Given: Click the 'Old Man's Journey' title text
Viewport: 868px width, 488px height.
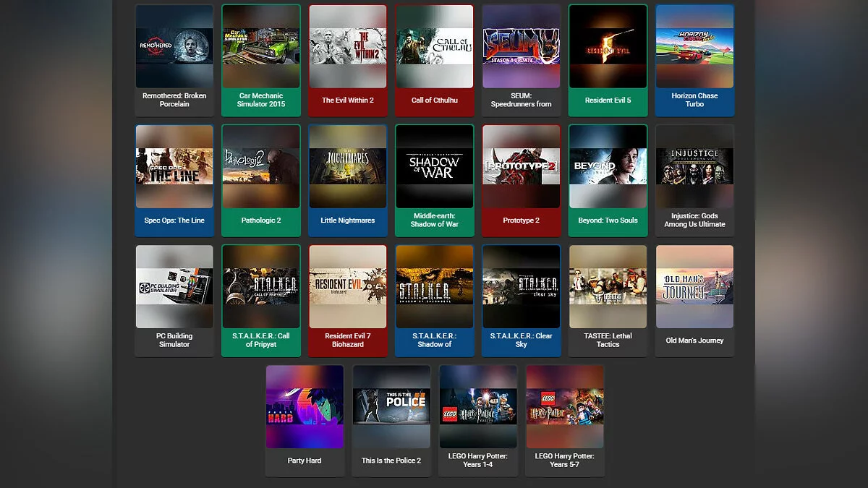Looking at the screenshot, I should [695, 341].
